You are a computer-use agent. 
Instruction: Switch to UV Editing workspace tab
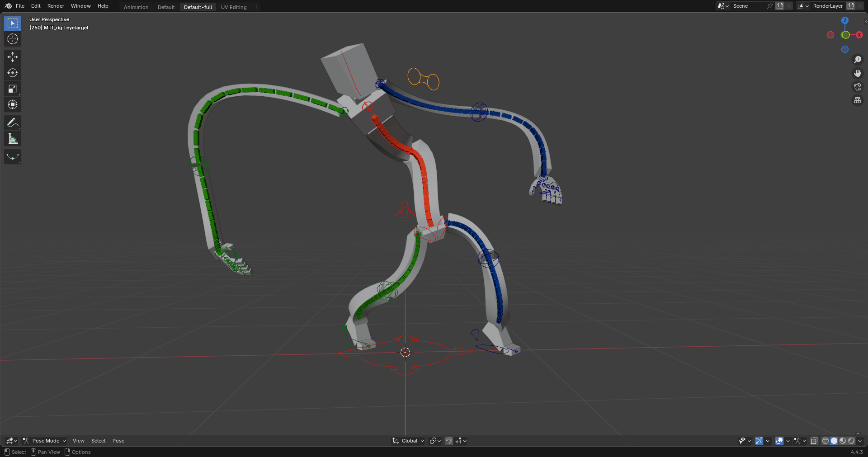click(234, 7)
